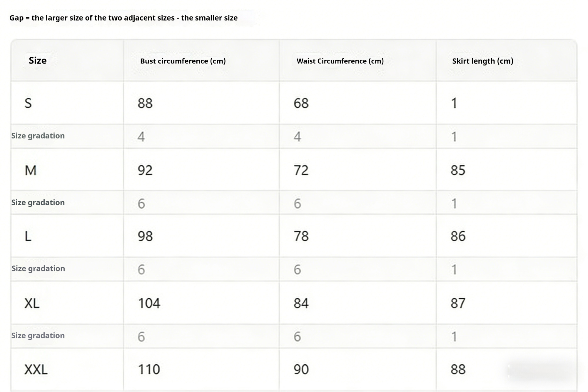Select the L size row label
Screen dimensions: 588x392
tap(28, 236)
